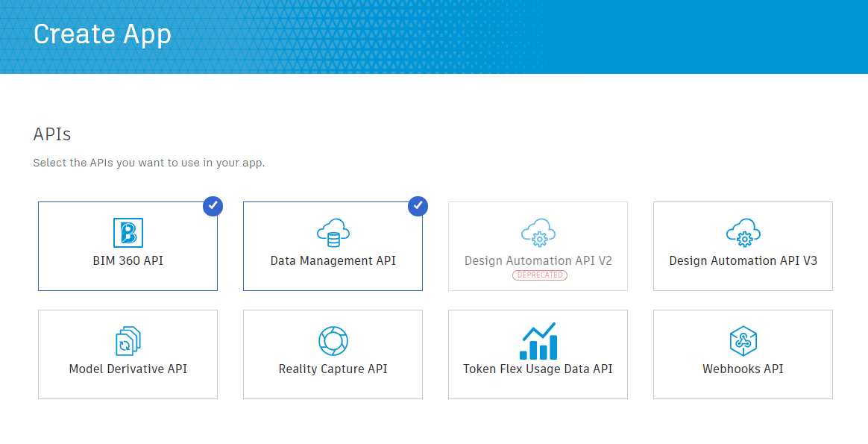
Task: Click the Webhooks hexagon icon
Action: pyautogui.click(x=743, y=340)
